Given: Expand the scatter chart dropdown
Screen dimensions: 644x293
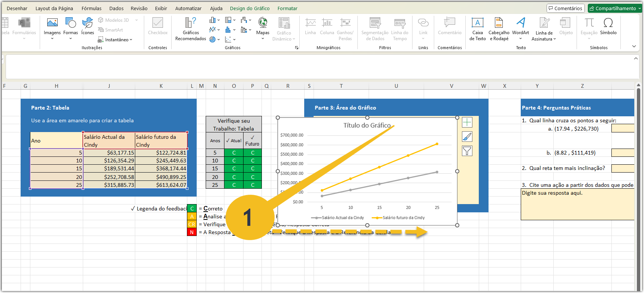Looking at the screenshot, I should coord(234,39).
